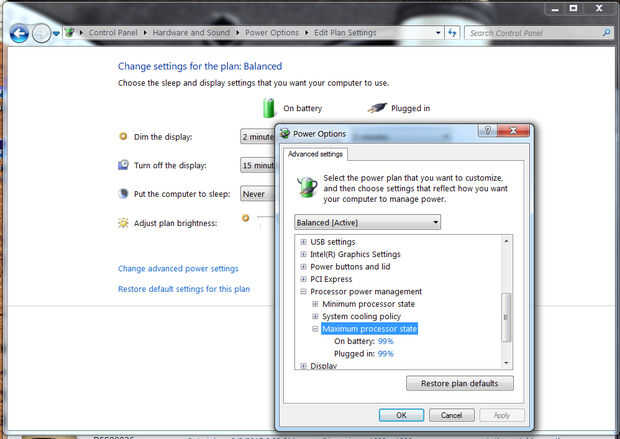Open Change advanced power settings link
620x439 pixels.
(178, 269)
